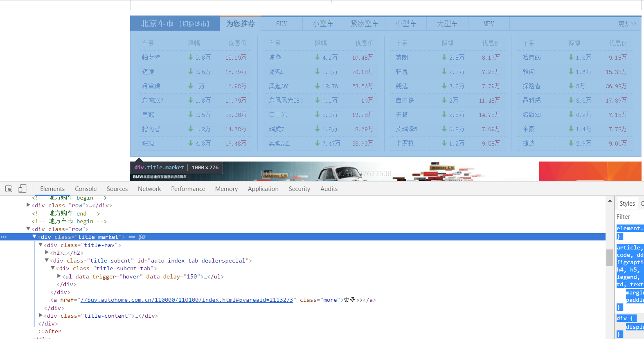
Task: Open the 昂科威 car link
Action: point(531,100)
